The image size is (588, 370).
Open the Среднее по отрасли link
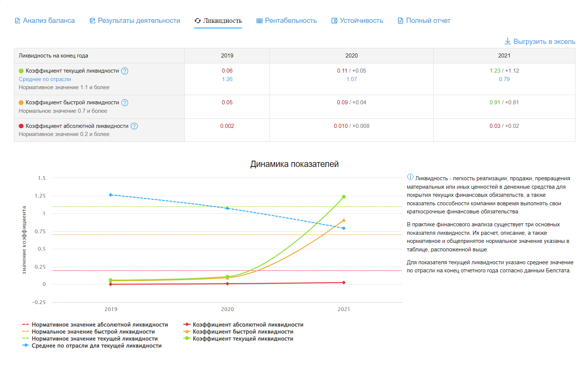pyautogui.click(x=45, y=79)
